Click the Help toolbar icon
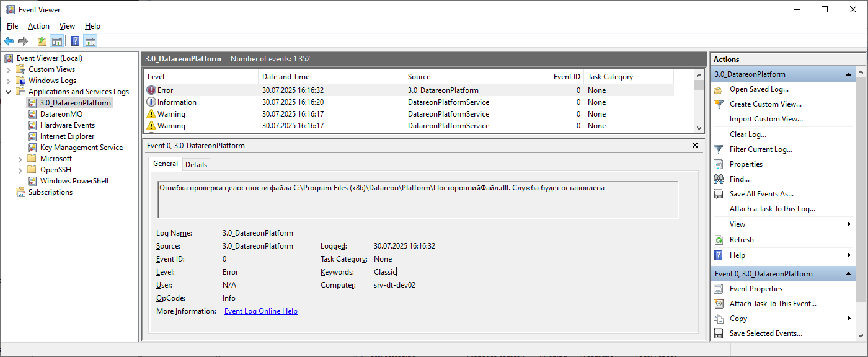This screenshot has width=868, height=357. 75,42
